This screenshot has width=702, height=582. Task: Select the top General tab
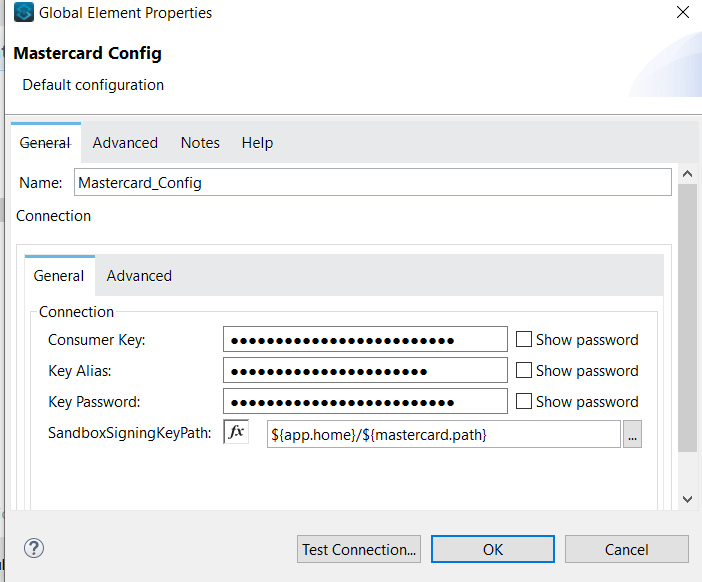(x=45, y=143)
